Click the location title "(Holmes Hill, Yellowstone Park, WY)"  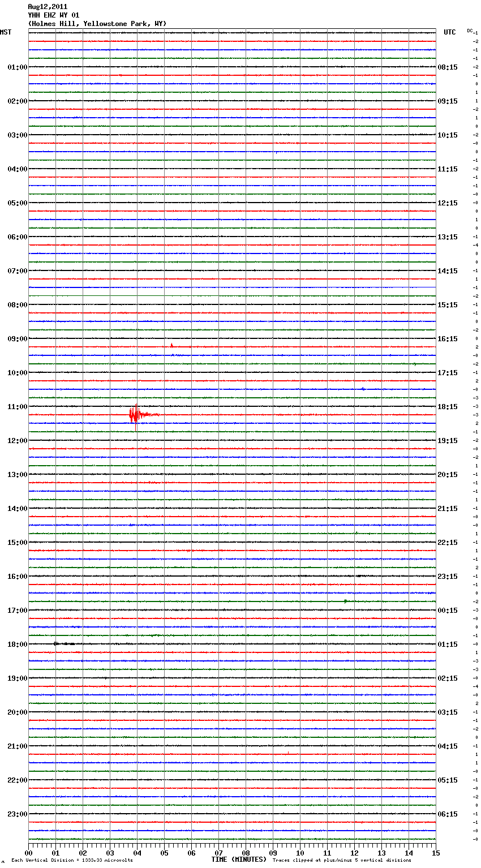click(97, 24)
